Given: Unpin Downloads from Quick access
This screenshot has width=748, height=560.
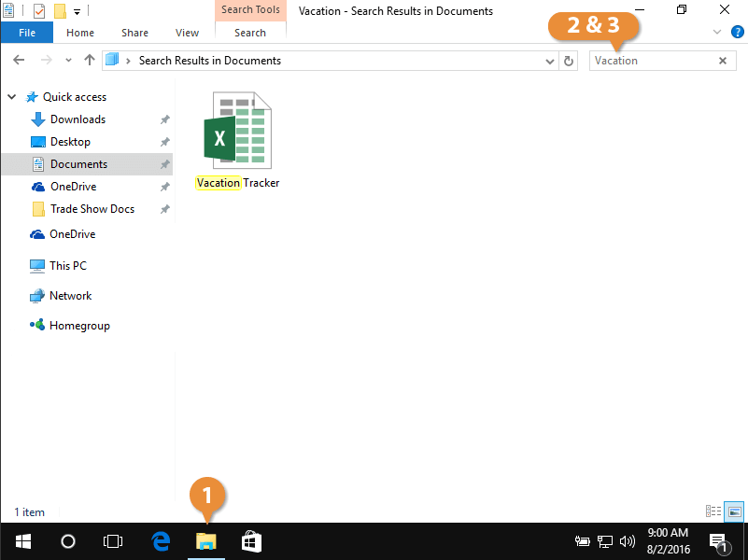Looking at the screenshot, I should 164,119.
